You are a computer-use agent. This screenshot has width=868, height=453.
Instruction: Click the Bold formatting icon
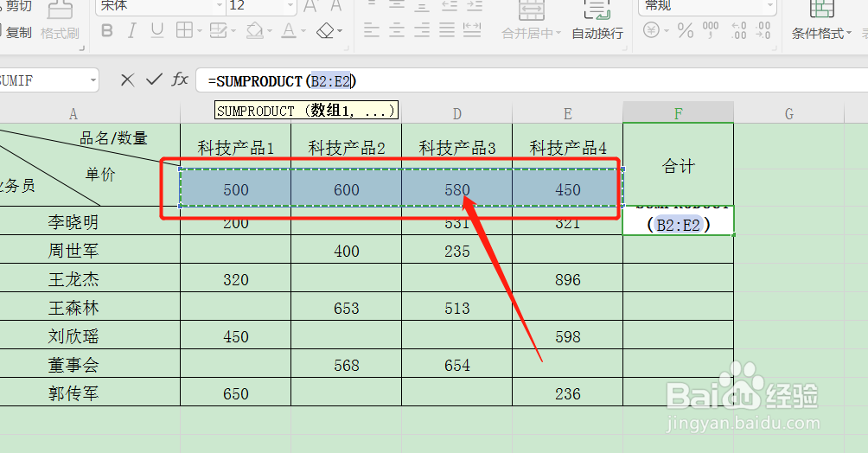(x=107, y=30)
